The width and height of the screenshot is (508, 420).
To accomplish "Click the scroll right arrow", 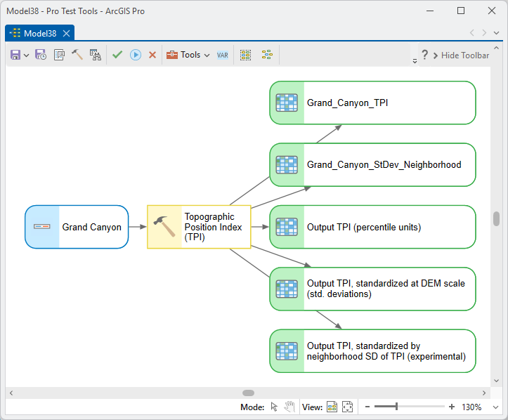I will 484,393.
